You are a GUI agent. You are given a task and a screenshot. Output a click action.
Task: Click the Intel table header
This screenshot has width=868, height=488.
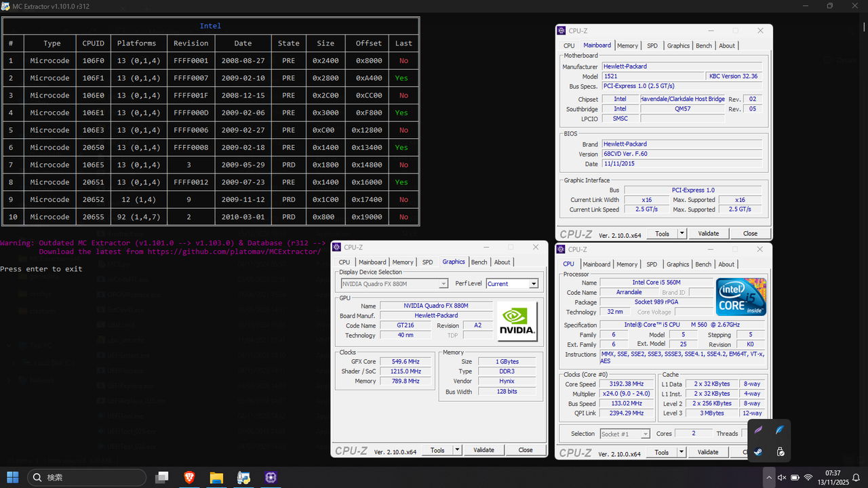point(210,26)
